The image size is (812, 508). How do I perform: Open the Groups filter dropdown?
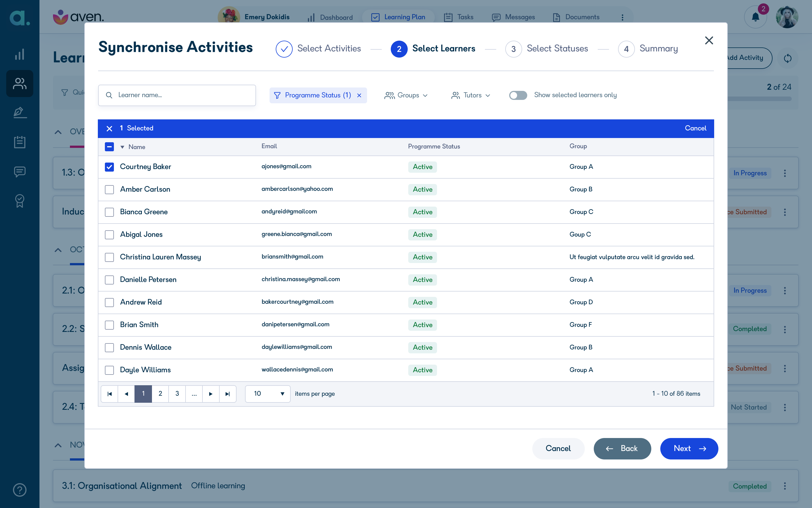point(406,95)
